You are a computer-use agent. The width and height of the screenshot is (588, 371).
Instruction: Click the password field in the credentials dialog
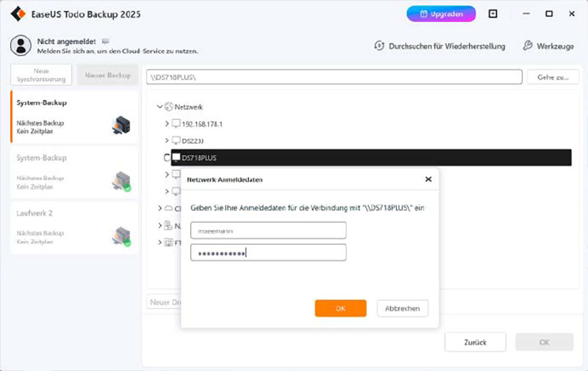(268, 253)
